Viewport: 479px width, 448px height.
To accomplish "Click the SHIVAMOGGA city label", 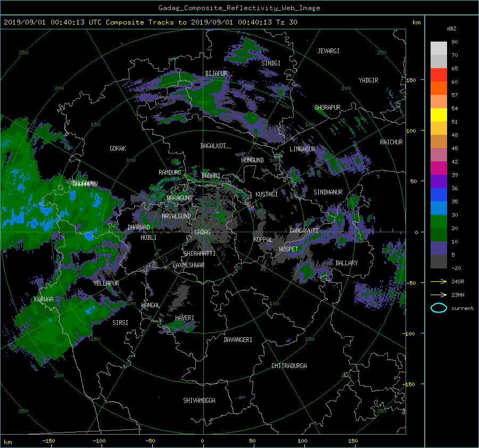I will [199, 400].
